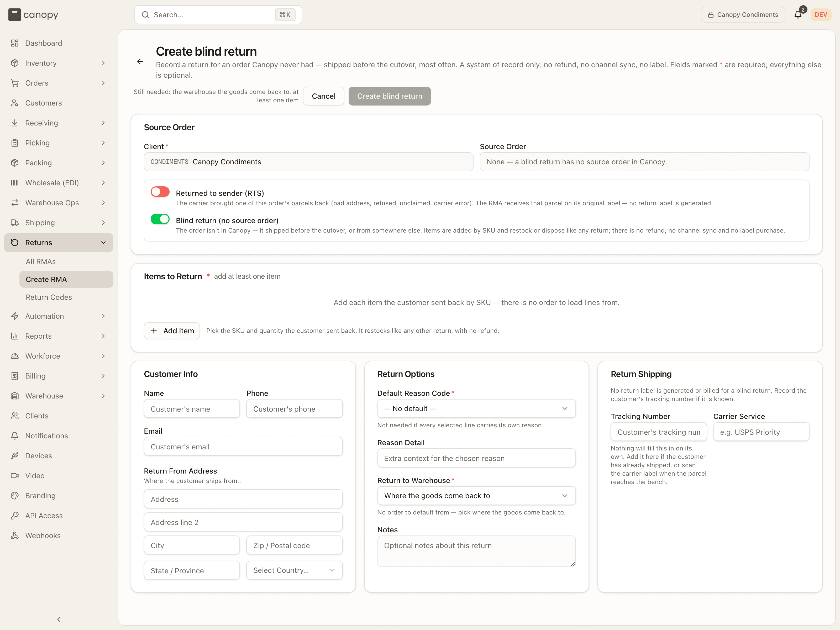Viewport: 840px width, 630px height.
Task: Collapse the sidebar with bottom chevron
Action: (x=59, y=619)
